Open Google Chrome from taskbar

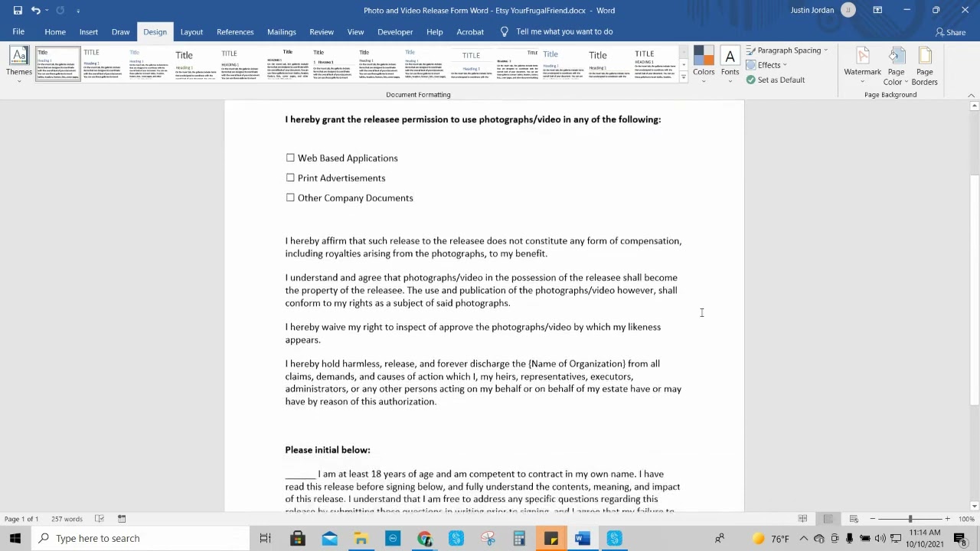point(424,538)
